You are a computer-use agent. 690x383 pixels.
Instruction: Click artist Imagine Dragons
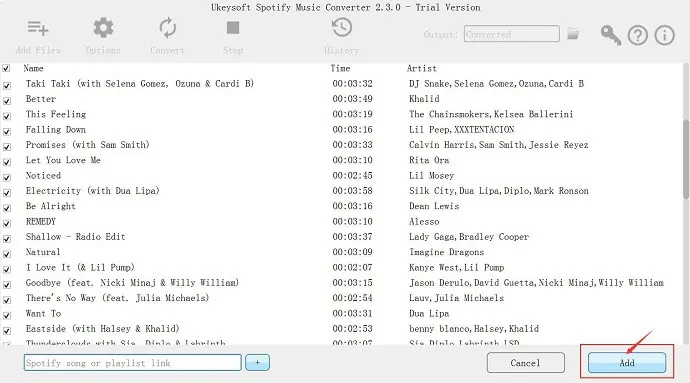tap(447, 252)
